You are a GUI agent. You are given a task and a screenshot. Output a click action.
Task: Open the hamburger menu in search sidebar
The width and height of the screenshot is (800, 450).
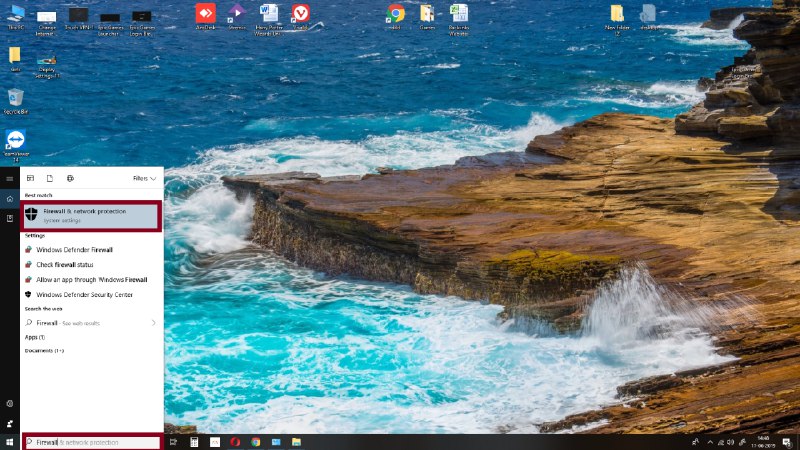pyautogui.click(x=9, y=178)
